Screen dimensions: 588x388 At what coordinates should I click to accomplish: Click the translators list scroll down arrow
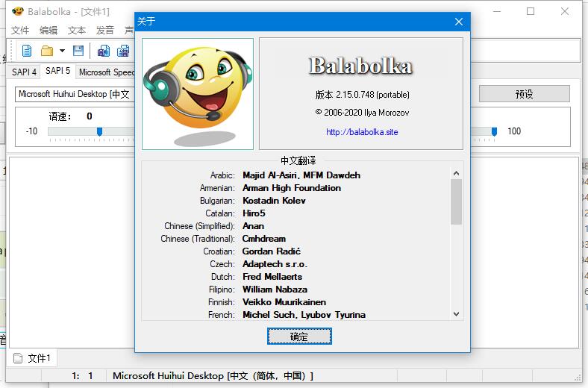(x=456, y=314)
